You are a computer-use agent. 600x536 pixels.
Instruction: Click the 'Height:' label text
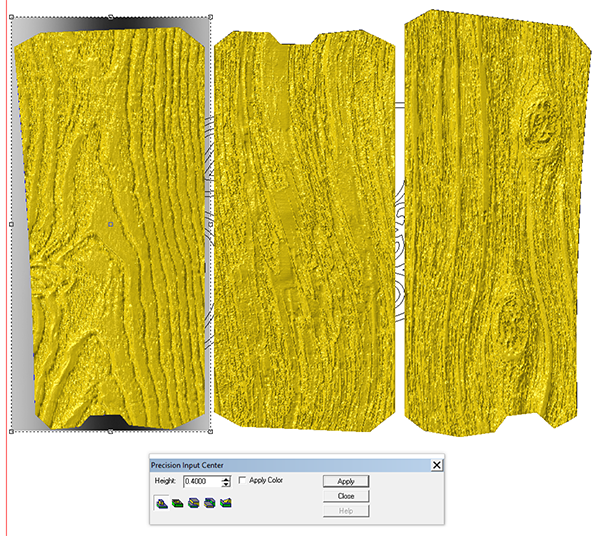(x=165, y=481)
